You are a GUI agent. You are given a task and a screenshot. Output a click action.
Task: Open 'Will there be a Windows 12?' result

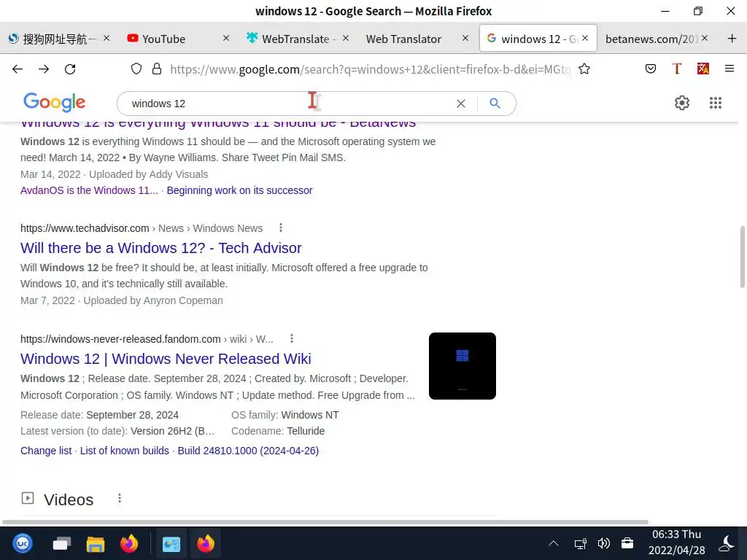161,248
